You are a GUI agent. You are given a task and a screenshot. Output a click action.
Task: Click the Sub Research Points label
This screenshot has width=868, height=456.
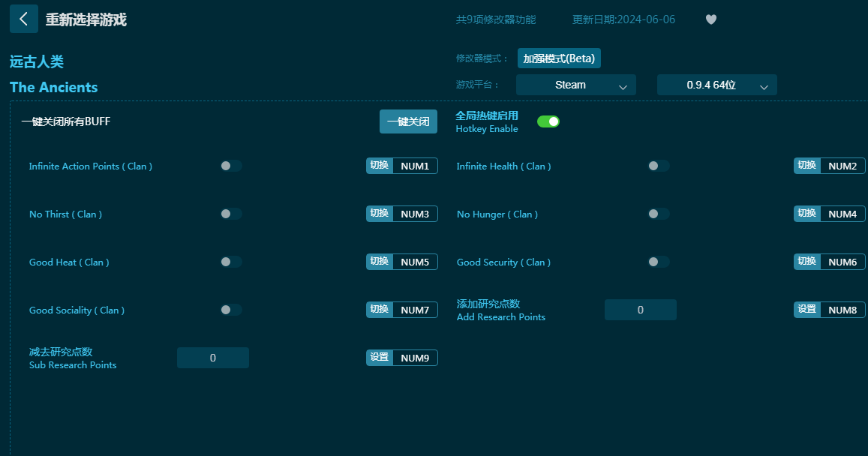point(73,364)
